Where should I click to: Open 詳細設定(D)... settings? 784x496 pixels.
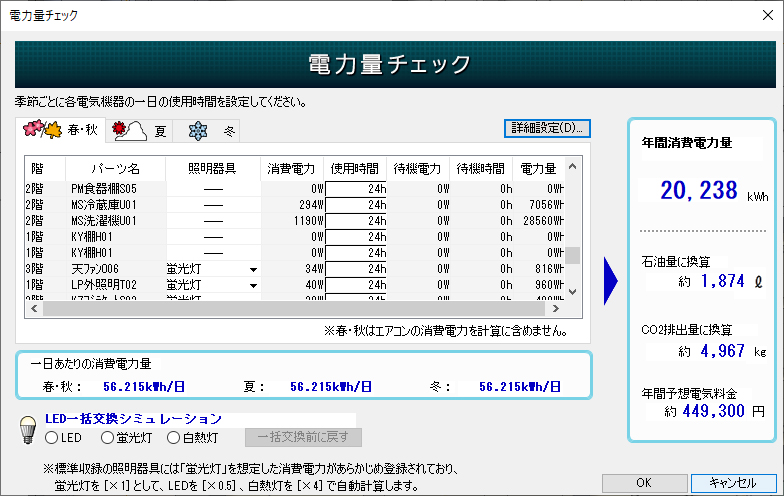point(547,128)
